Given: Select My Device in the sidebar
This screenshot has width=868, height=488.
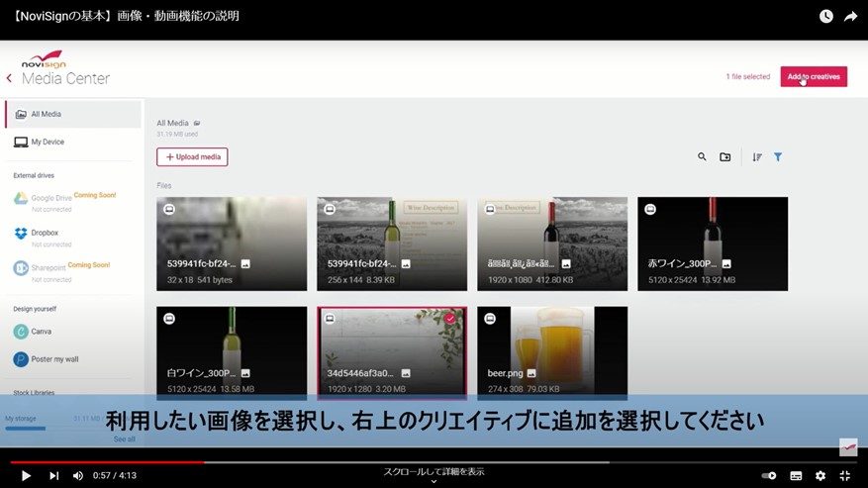Looking at the screenshot, I should pos(72,142).
